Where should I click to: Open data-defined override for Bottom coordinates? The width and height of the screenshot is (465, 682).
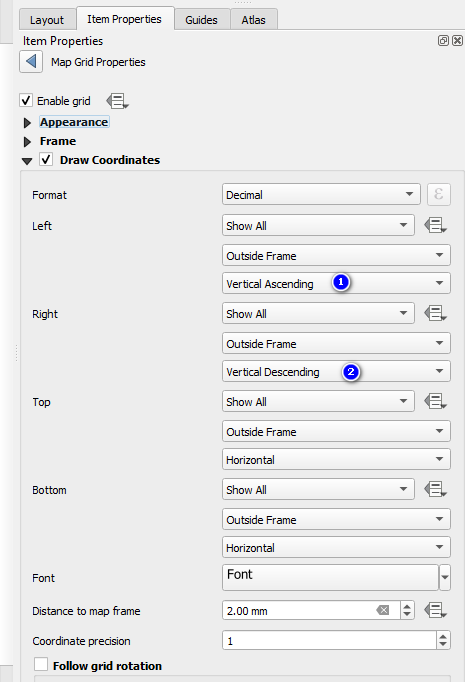(x=435, y=489)
